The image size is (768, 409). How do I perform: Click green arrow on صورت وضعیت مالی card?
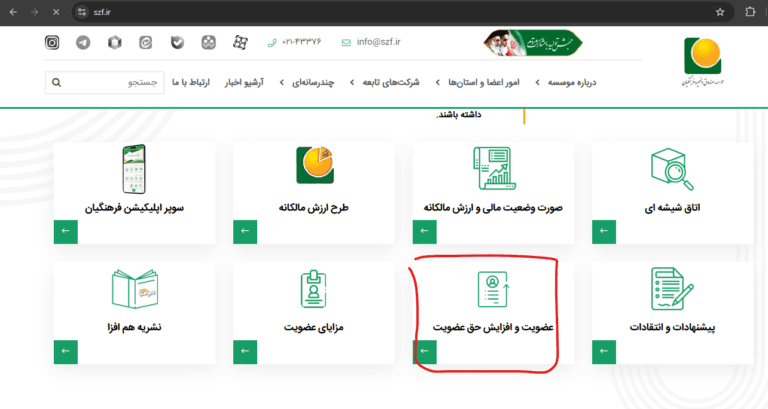tap(425, 232)
